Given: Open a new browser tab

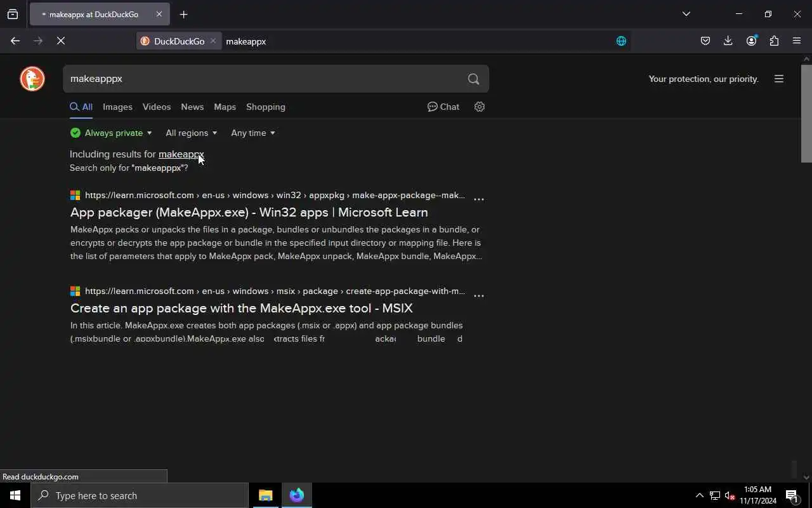Looking at the screenshot, I should (x=183, y=14).
